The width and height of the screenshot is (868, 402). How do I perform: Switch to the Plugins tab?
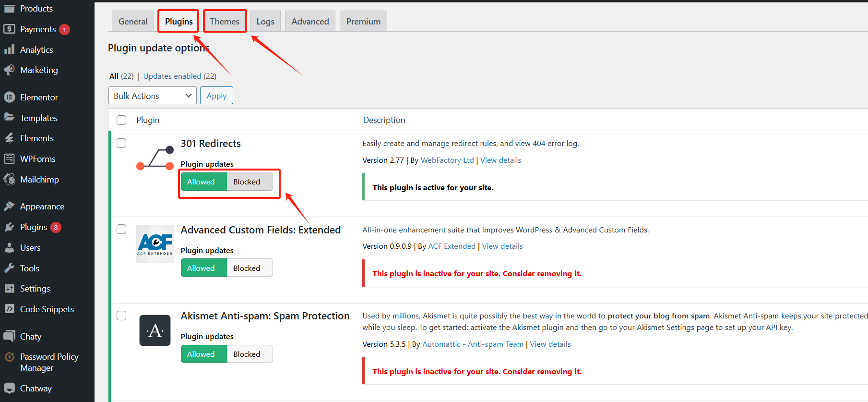coord(178,22)
